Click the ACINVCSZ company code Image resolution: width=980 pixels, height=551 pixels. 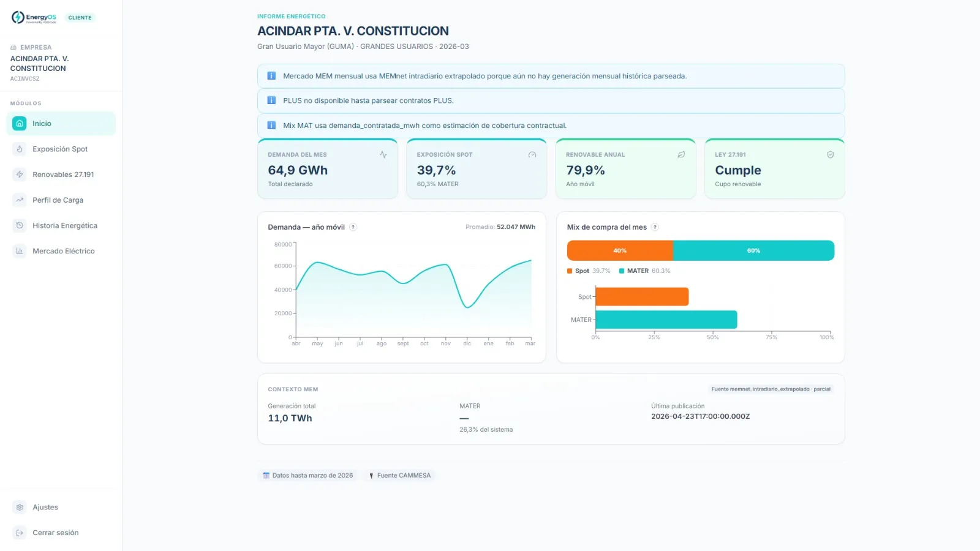coord(25,79)
